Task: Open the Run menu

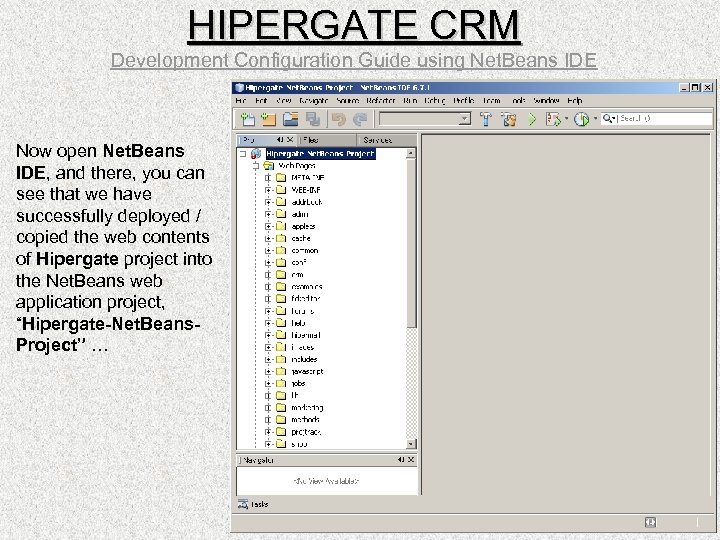Action: [410, 101]
